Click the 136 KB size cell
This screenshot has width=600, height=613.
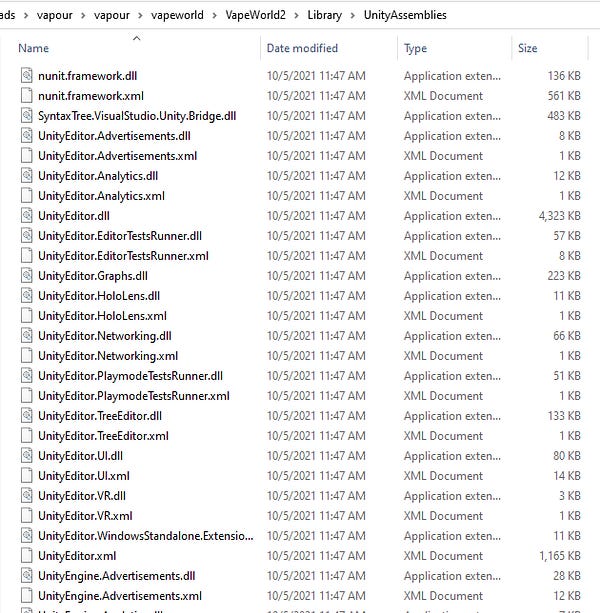564,75
